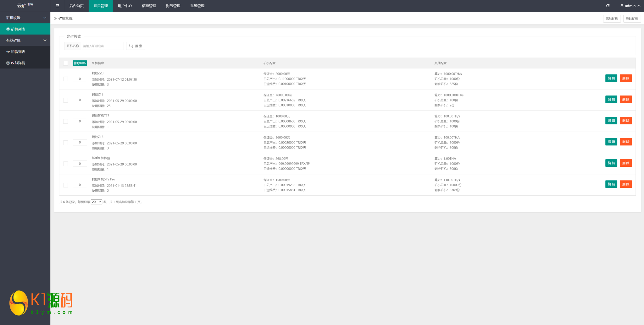This screenshot has width=644, height=325.
Task: Open the admin account dropdown
Action: click(630, 6)
